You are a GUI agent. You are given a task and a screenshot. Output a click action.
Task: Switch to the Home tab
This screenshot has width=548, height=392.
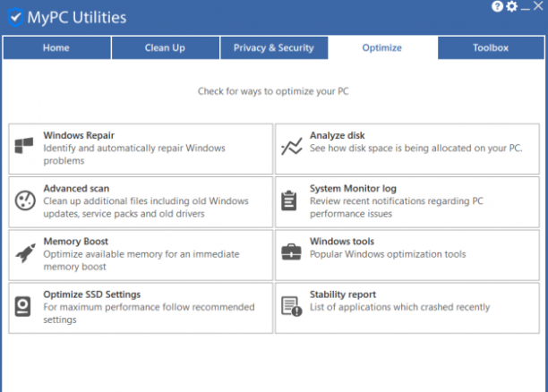[57, 47]
